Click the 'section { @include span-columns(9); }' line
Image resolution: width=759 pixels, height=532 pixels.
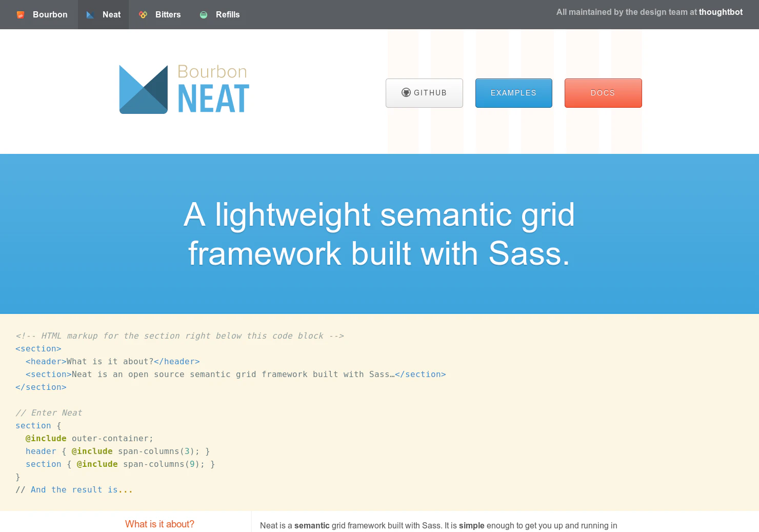point(121,464)
